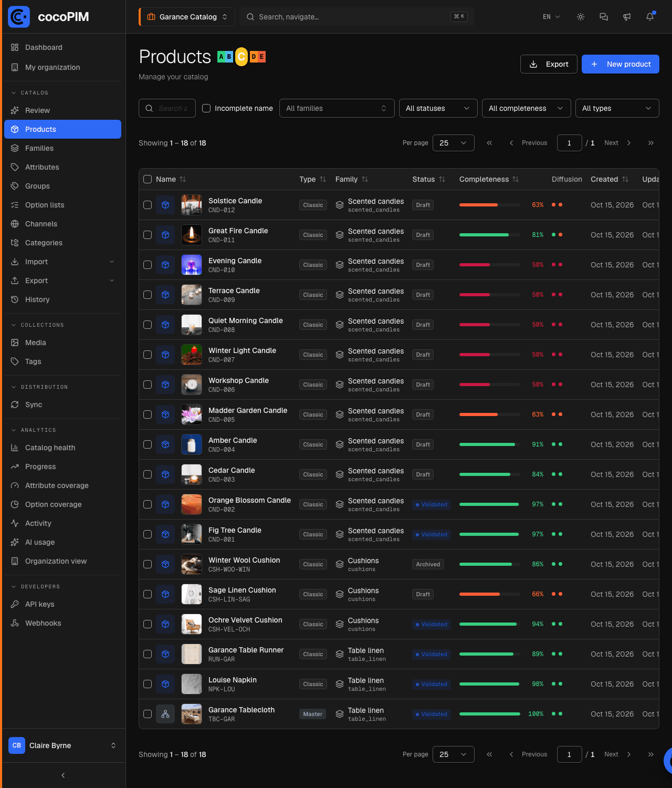Screen dimensions: 672x788
Task: Open the Garance Catalog switcher
Action: click(x=187, y=17)
